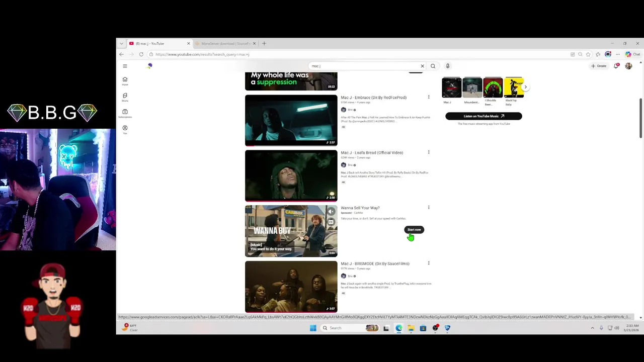Image resolution: width=644 pixels, height=362 pixels.
Task: Open the Windows Start menu
Action: coord(313,328)
